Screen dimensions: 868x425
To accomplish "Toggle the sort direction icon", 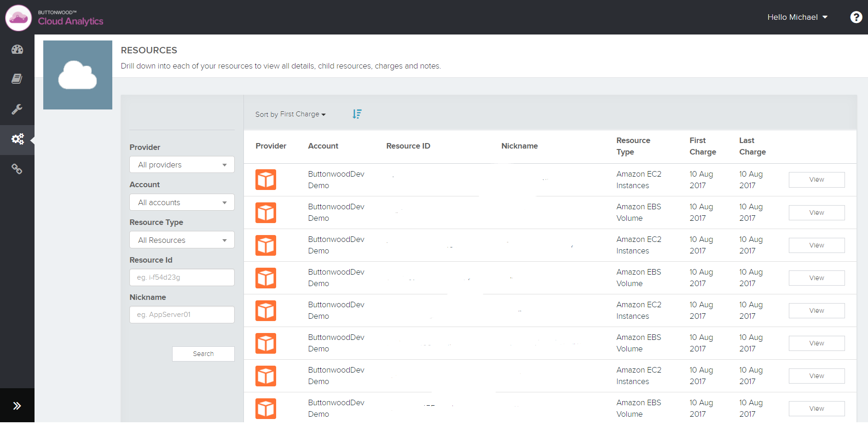I will (357, 114).
